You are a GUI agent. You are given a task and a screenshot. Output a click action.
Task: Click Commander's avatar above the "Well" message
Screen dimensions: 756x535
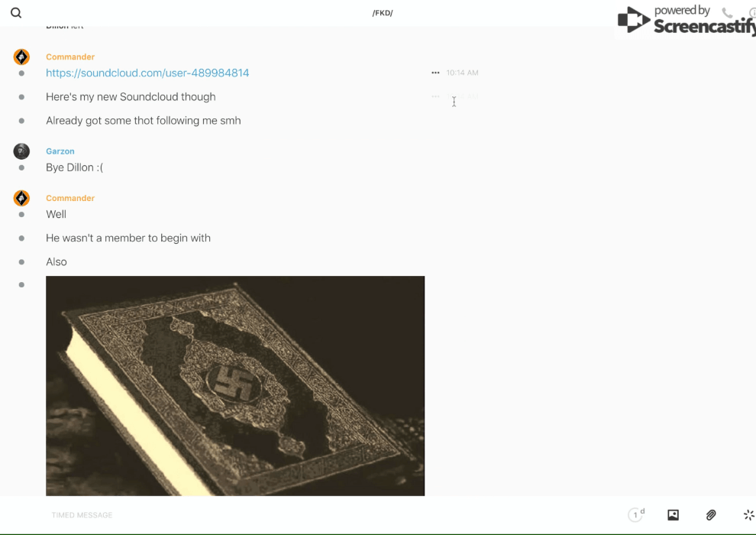click(21, 199)
